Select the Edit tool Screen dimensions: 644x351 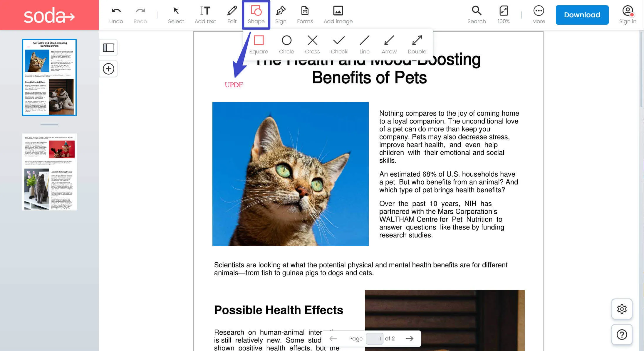(232, 14)
